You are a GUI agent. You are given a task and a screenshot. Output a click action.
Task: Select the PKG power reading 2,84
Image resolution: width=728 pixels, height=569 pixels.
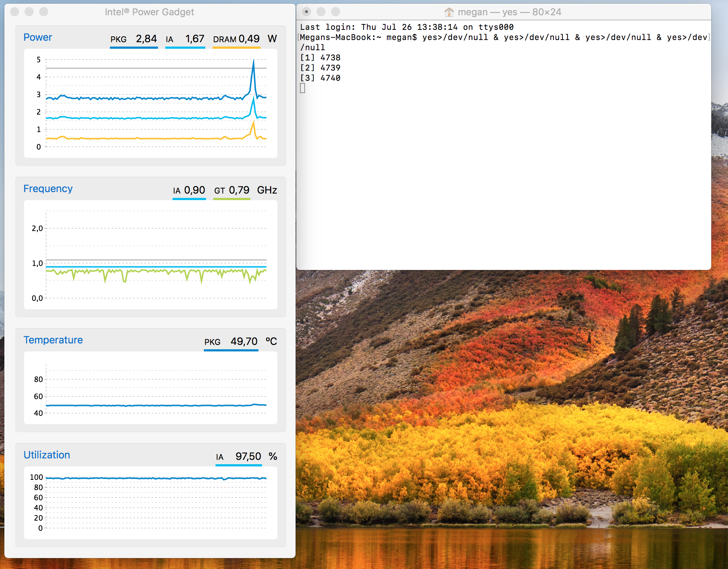pos(146,39)
